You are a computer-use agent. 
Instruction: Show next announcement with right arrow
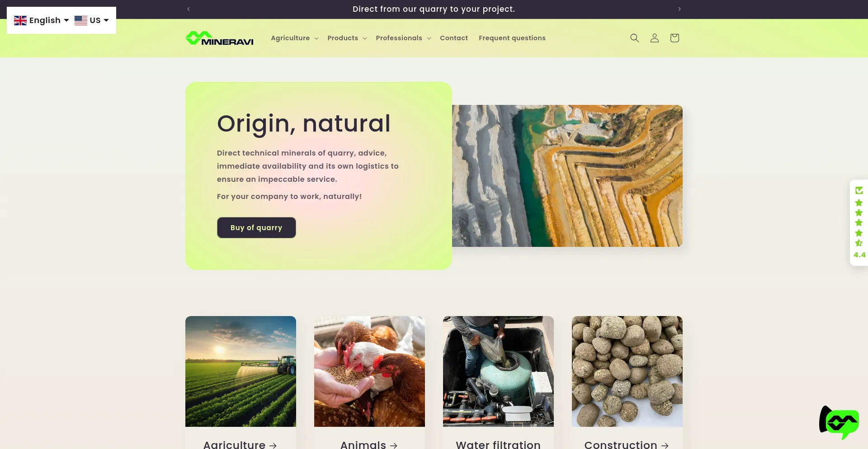[679, 9]
